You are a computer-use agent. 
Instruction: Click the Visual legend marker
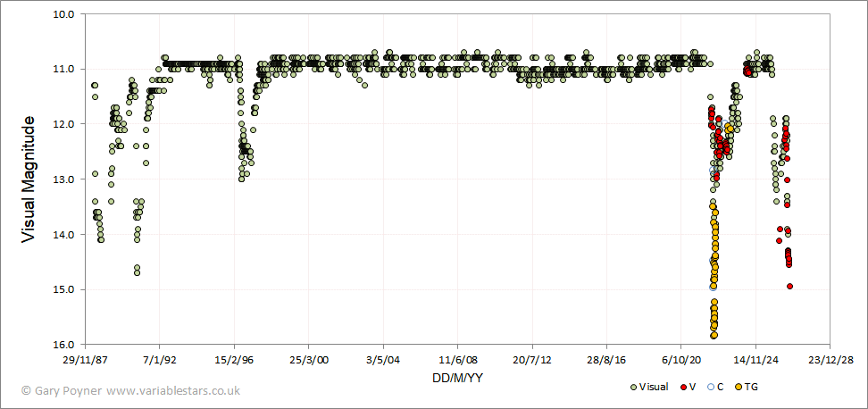point(633,387)
